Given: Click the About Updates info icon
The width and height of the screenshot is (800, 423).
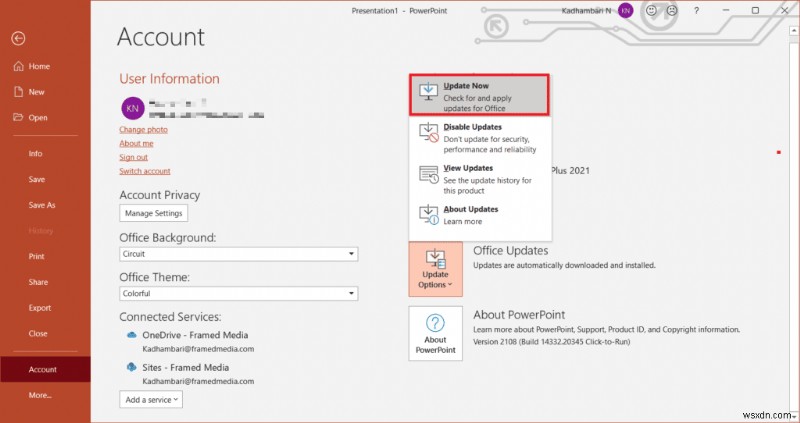Looking at the screenshot, I should 429,215.
